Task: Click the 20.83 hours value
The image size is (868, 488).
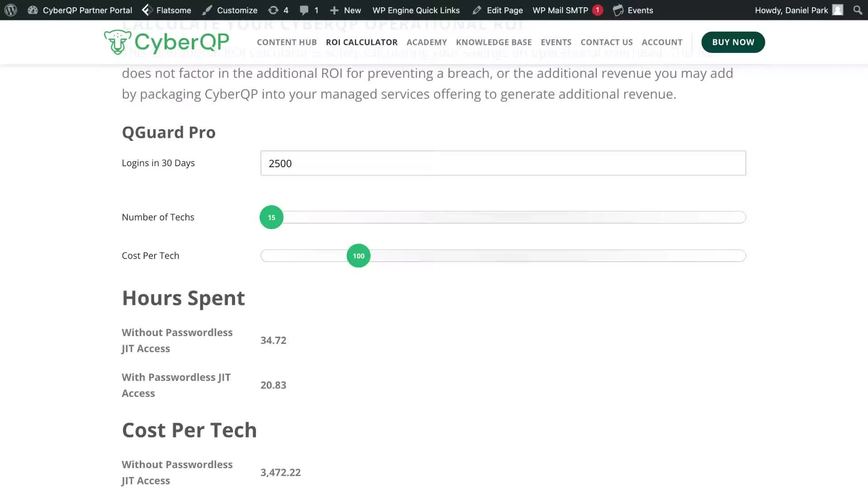Action: (273, 385)
